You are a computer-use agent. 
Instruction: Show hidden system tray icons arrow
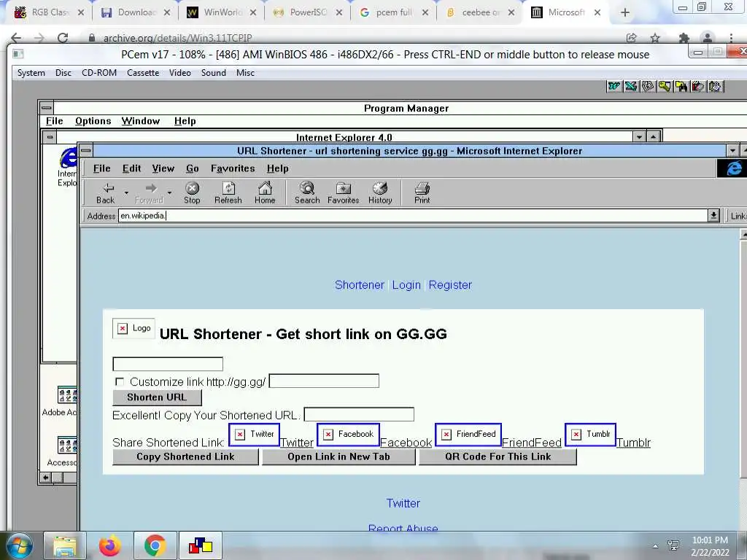click(x=656, y=546)
